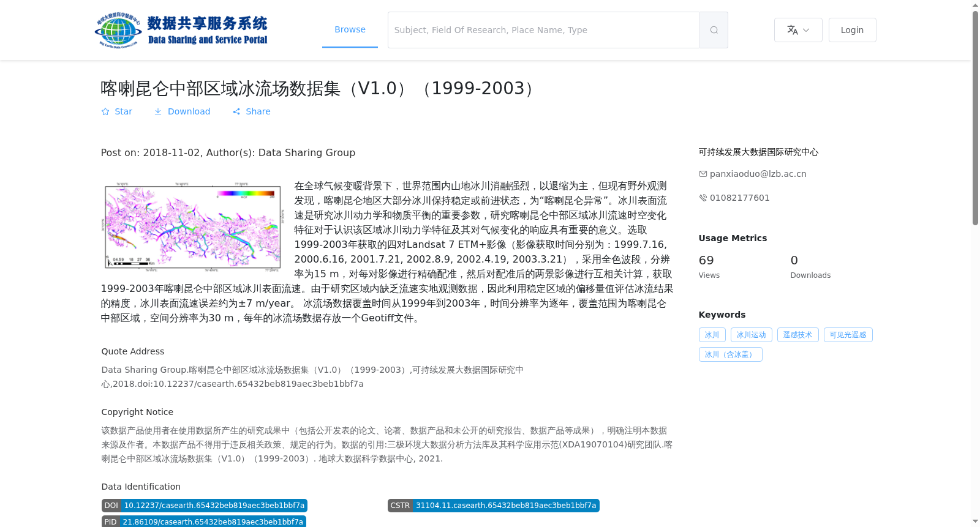This screenshot has width=980, height=527.
Task: Open the DOI 10.12237 badge link
Action: (205, 506)
